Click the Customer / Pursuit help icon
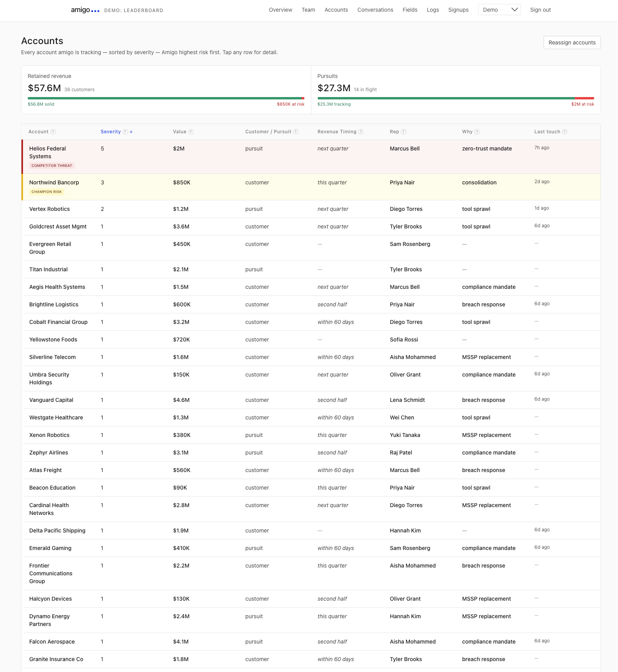 point(296,132)
